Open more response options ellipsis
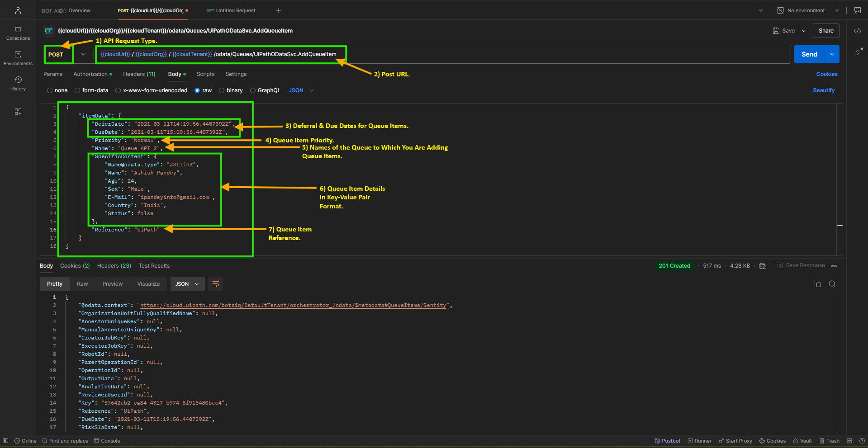This screenshot has height=448, width=868. 834,266
